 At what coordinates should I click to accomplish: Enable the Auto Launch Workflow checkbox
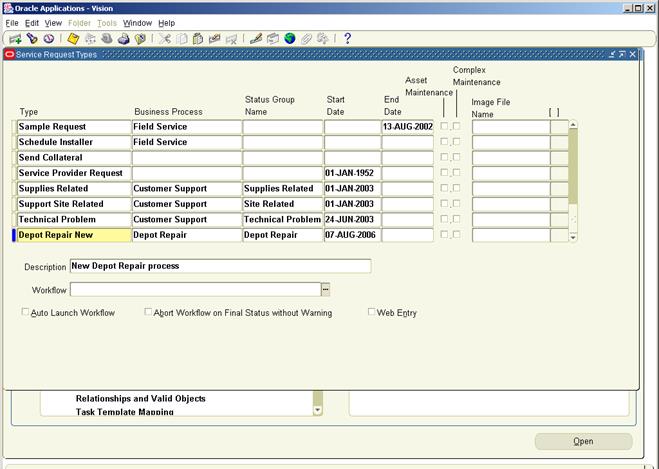pyautogui.click(x=25, y=312)
